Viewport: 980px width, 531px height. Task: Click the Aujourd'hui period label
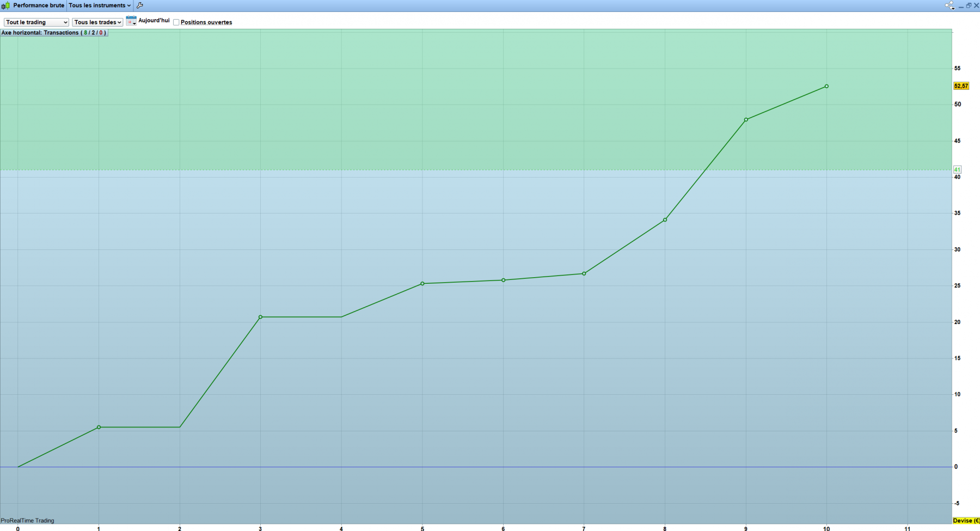154,21
